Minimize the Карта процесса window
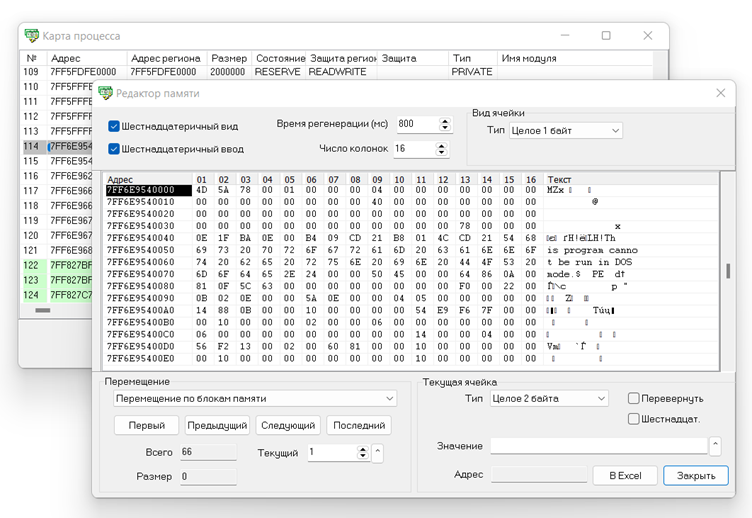This screenshot has width=752, height=518. coord(563,36)
